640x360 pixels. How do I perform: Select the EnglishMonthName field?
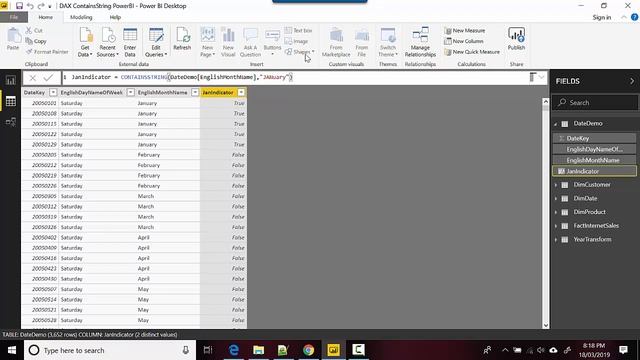tap(594, 160)
